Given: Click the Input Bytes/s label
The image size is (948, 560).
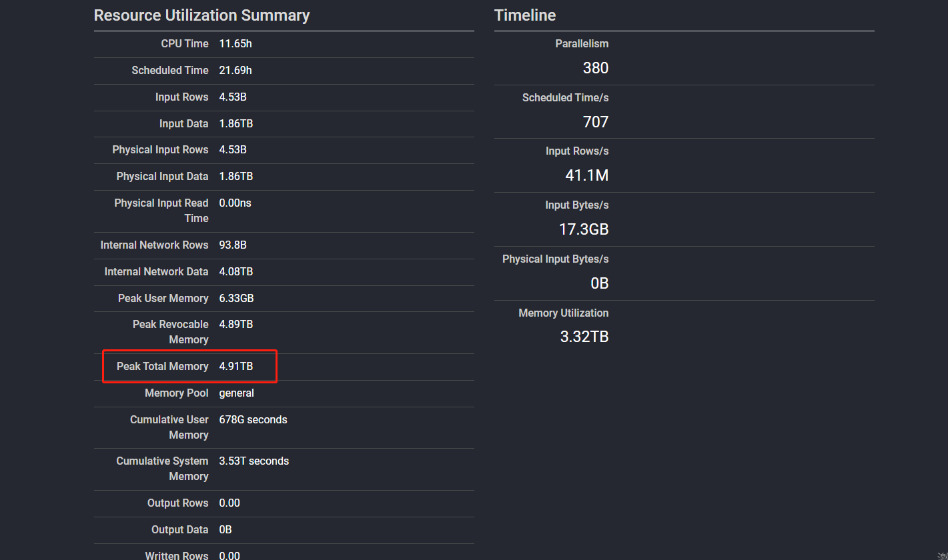Looking at the screenshot, I should click(x=577, y=205).
